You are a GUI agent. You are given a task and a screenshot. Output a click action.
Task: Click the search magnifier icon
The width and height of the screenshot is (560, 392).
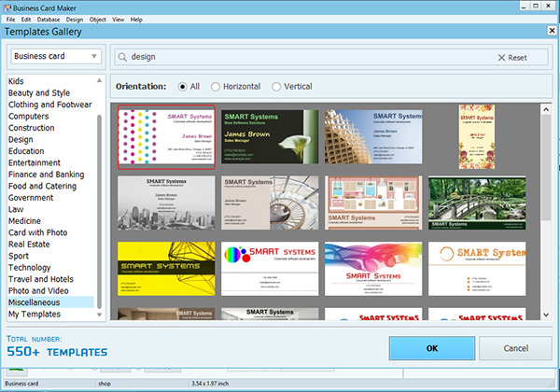121,57
